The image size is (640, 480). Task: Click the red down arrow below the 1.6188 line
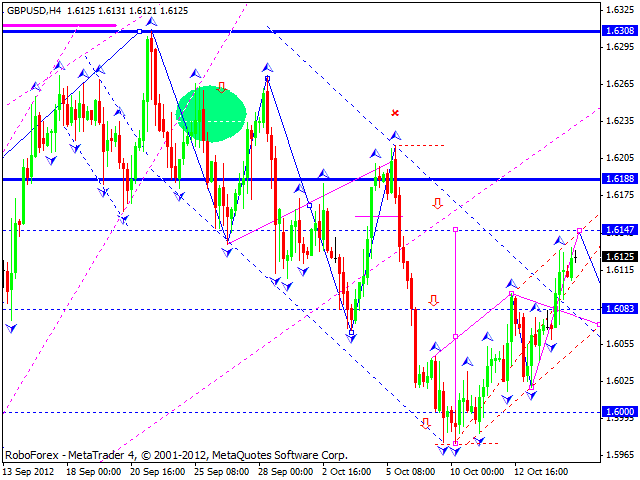click(x=438, y=203)
